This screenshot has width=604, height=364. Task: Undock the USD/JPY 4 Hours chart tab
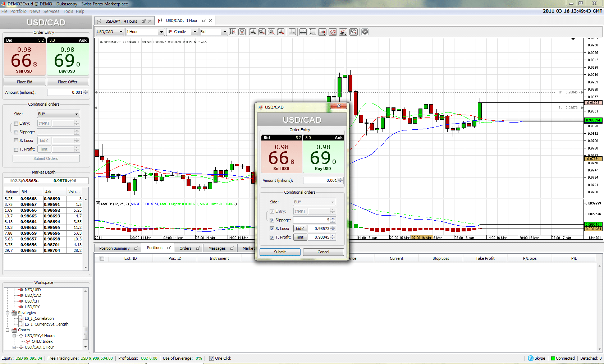pos(144,21)
